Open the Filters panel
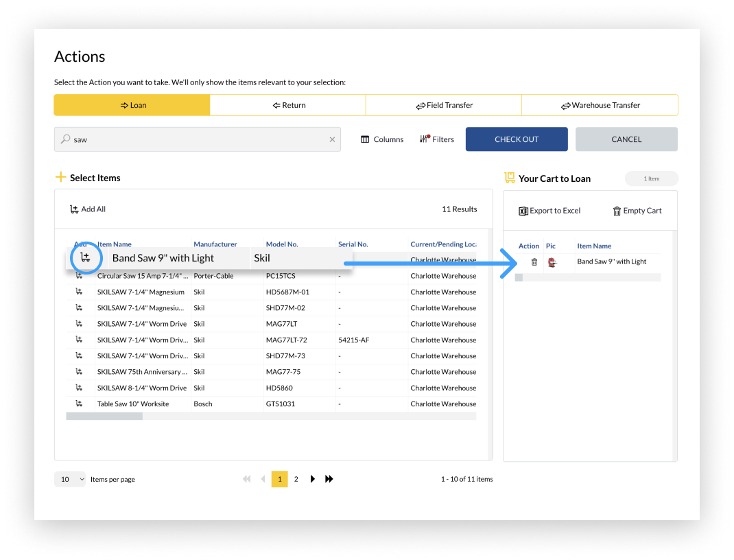 pos(437,139)
